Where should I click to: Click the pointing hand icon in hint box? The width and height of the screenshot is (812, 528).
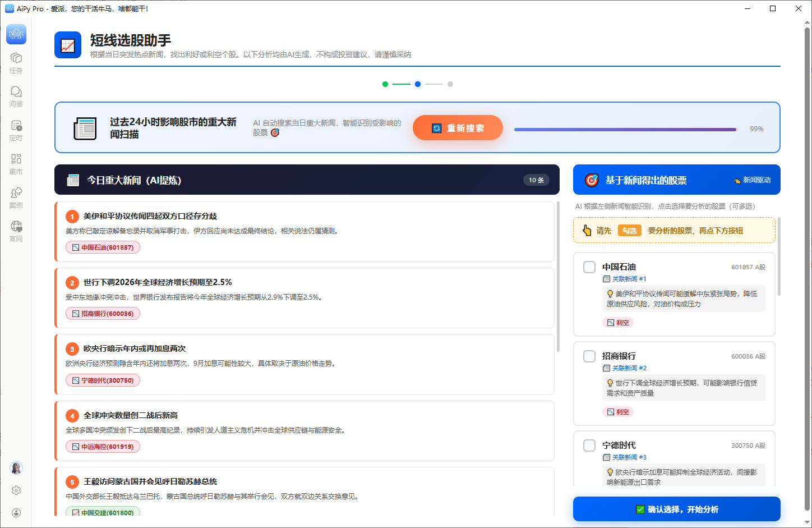[x=587, y=231]
